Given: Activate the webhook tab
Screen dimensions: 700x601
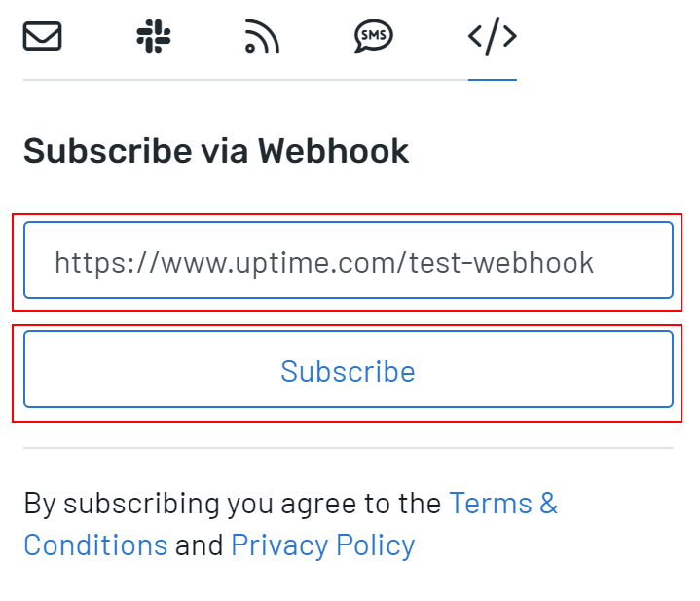Looking at the screenshot, I should tap(492, 37).
